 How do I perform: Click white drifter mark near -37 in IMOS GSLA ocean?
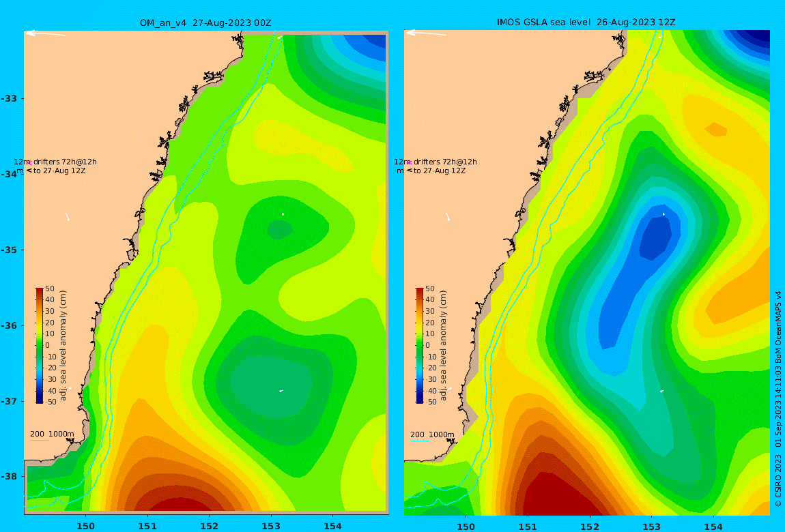[x=662, y=391]
